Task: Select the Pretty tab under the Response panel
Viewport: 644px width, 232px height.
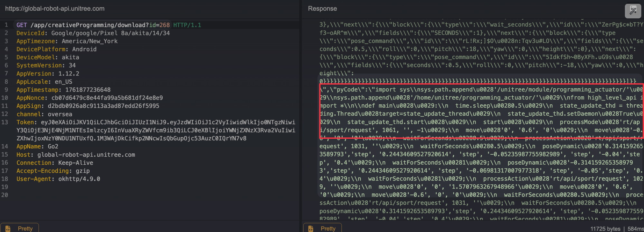Action: 322,228
